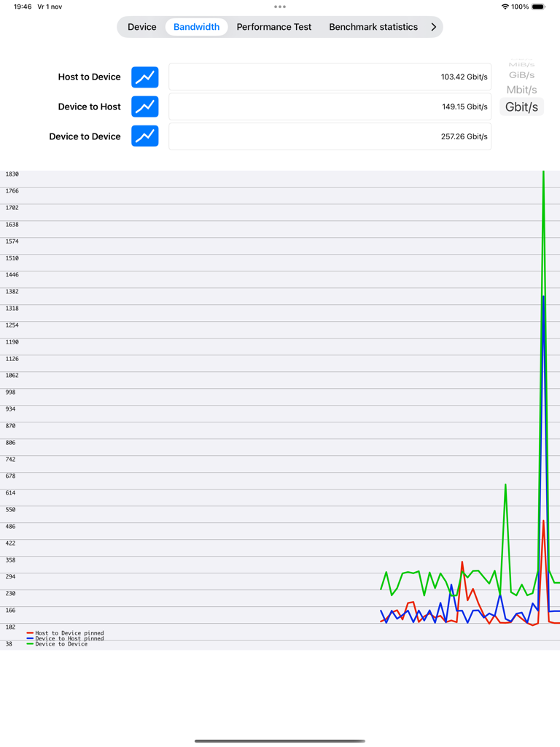
Task: Open the Performance Test tab
Action: click(x=274, y=27)
